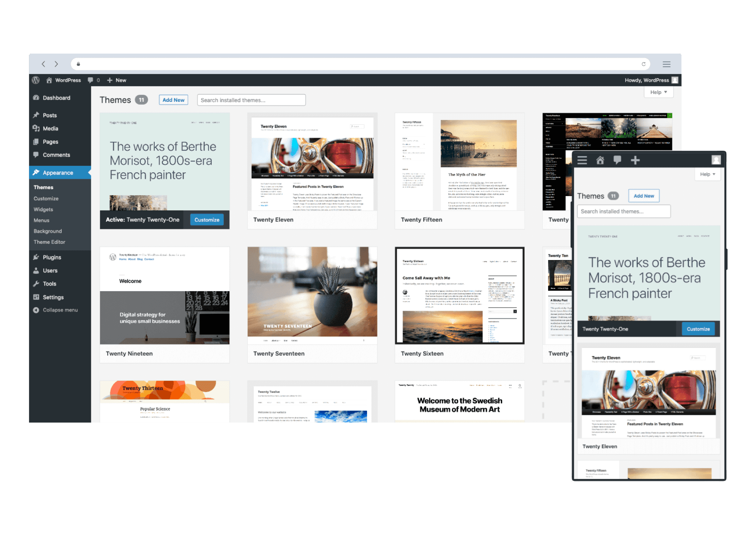Screen dimensions: 756x536
Task: Expand the Help dropdown in the mobile view
Action: [x=708, y=174]
